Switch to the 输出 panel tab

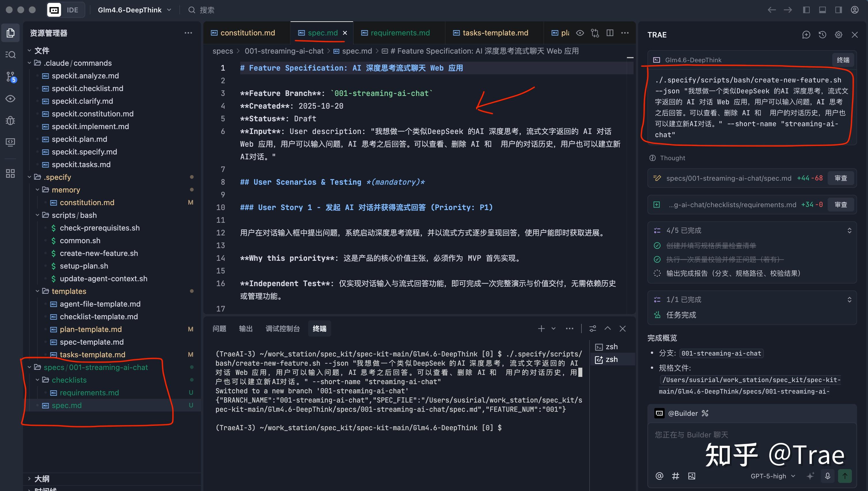[245, 328]
